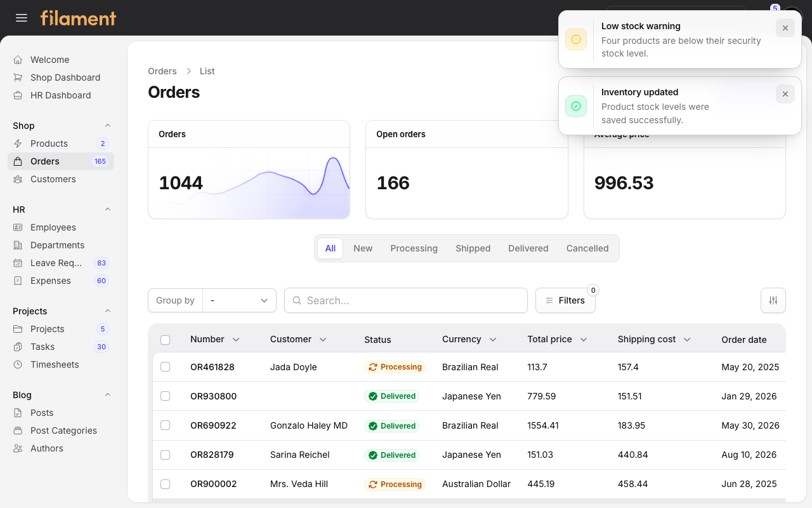Select checkbox for order OR930800

point(166,396)
